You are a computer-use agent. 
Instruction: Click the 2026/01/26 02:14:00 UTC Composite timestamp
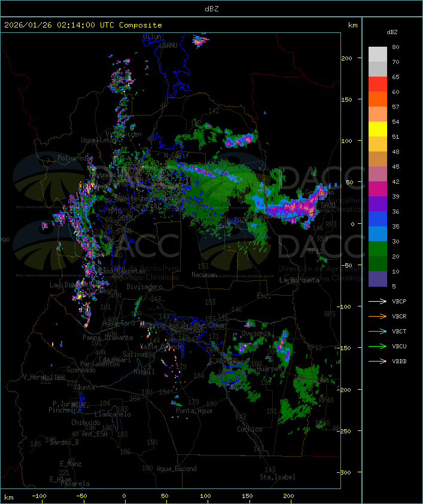[83, 25]
